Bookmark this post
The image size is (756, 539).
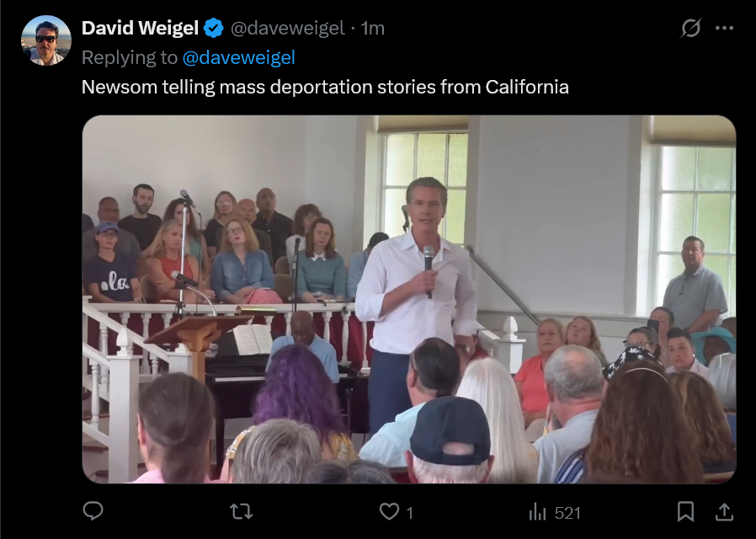(x=685, y=511)
